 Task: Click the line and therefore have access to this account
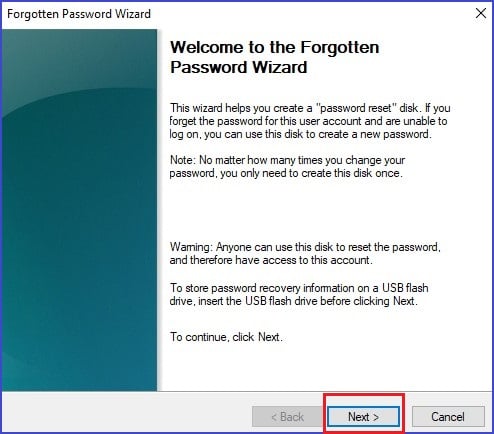271,260
